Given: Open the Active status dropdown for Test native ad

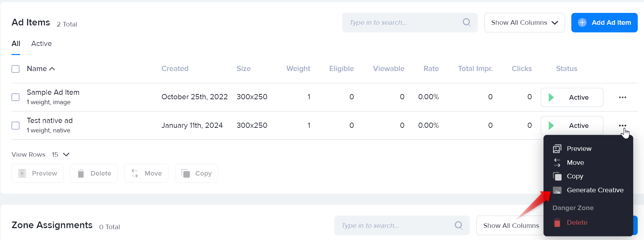Looking at the screenshot, I should pos(572,125).
